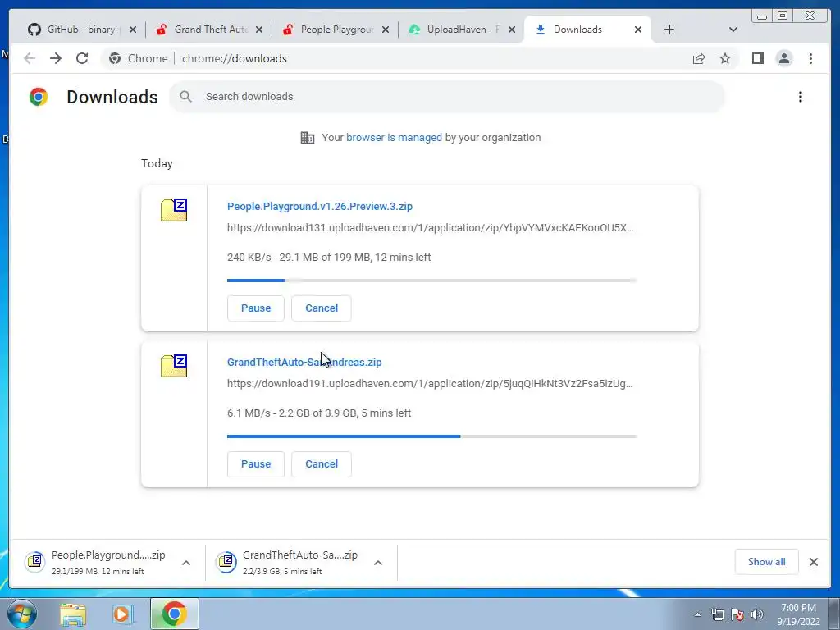Open the network tray icon
Screen dimensions: 840x630
717,614
